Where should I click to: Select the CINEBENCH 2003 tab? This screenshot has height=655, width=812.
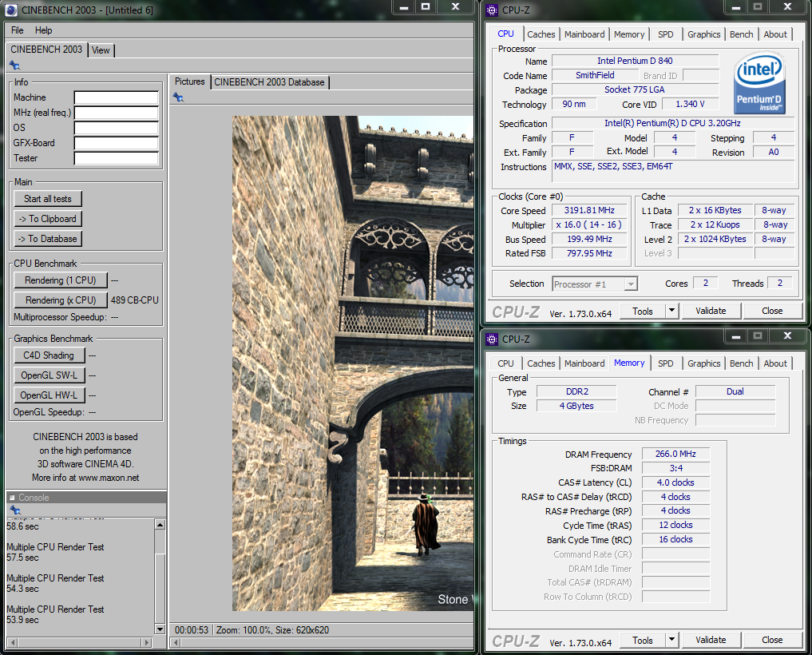click(46, 50)
